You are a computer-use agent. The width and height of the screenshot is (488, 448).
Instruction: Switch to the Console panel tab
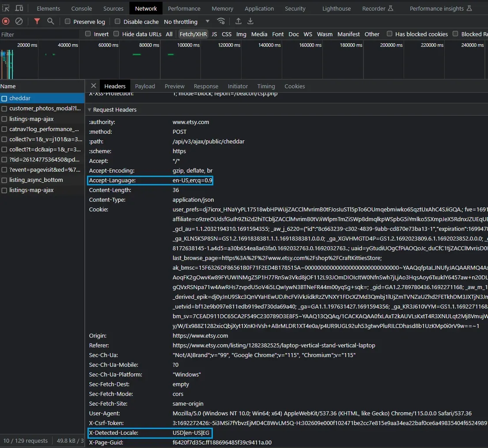(x=82, y=8)
